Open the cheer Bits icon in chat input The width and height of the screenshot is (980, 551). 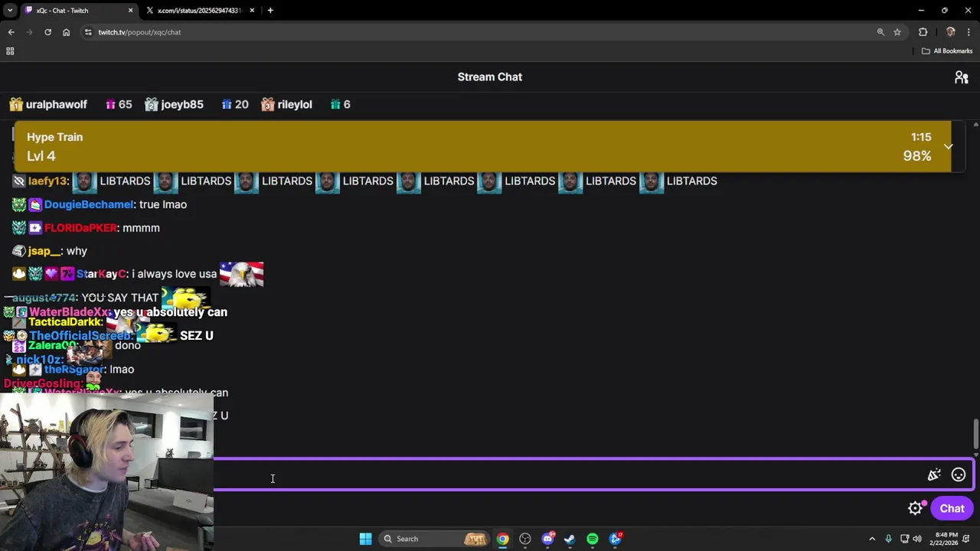934,475
